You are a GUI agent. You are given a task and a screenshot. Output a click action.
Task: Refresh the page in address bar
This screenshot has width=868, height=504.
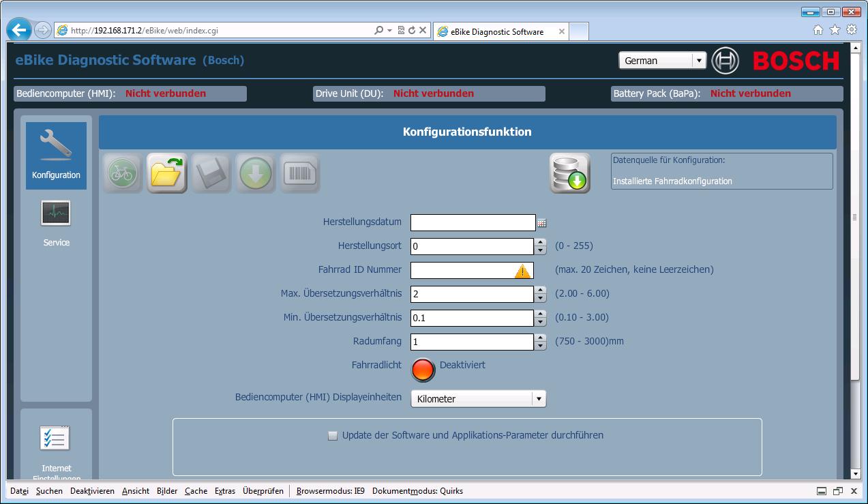pyautogui.click(x=412, y=30)
